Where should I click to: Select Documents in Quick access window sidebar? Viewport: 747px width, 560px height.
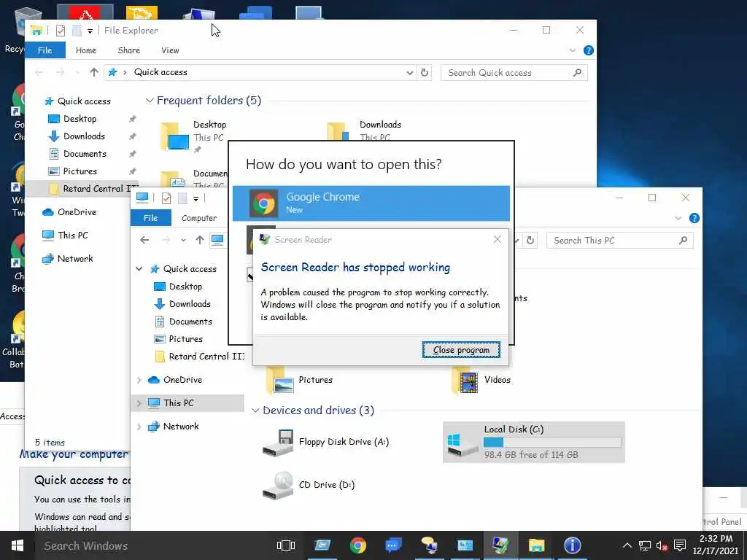click(85, 154)
